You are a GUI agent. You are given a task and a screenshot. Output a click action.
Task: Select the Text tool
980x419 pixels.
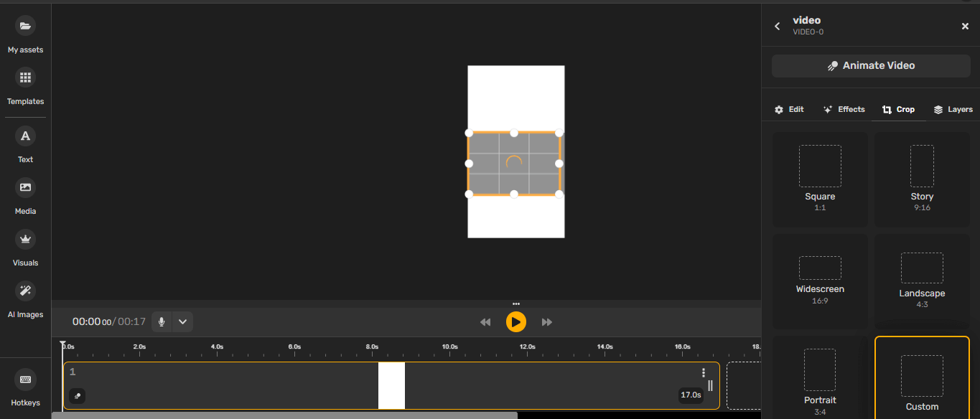click(x=25, y=142)
